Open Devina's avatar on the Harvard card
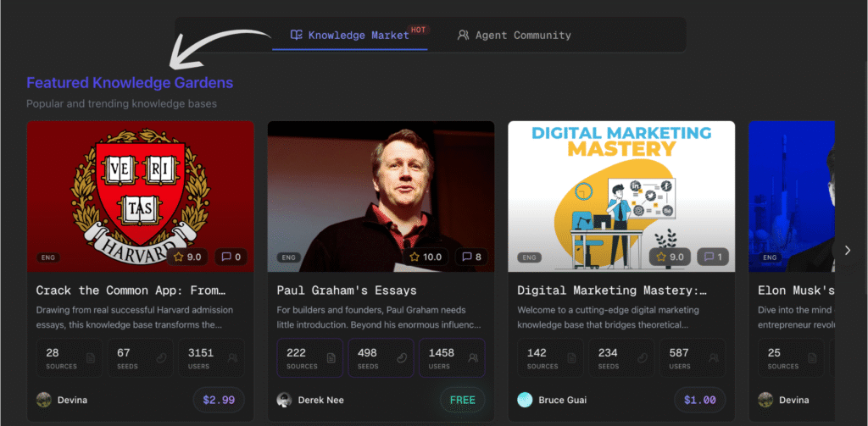 (44, 400)
